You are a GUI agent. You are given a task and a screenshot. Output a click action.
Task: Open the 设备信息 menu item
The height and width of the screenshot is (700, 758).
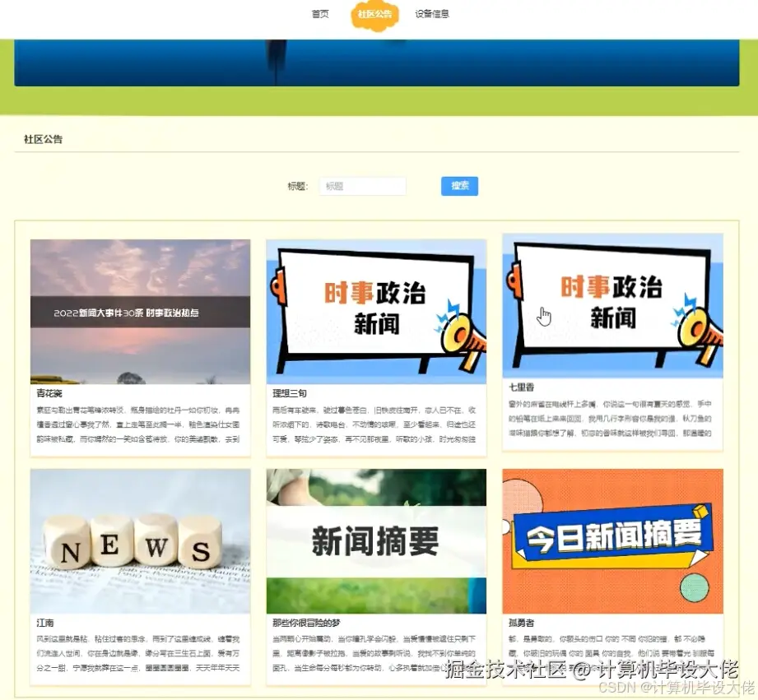[432, 14]
